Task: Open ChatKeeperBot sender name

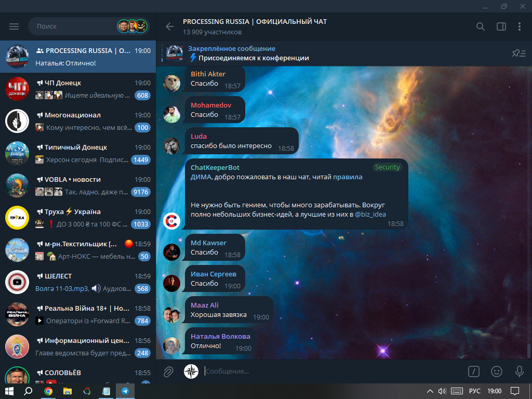Action: pos(215,167)
